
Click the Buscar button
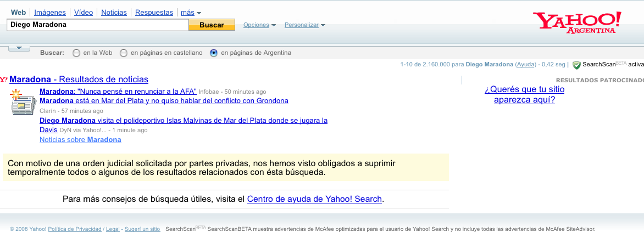212,25
